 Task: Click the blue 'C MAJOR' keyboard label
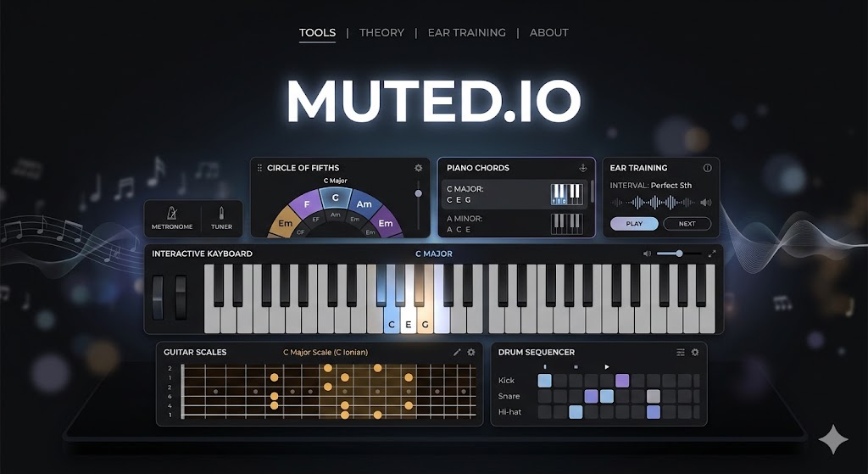(x=434, y=254)
